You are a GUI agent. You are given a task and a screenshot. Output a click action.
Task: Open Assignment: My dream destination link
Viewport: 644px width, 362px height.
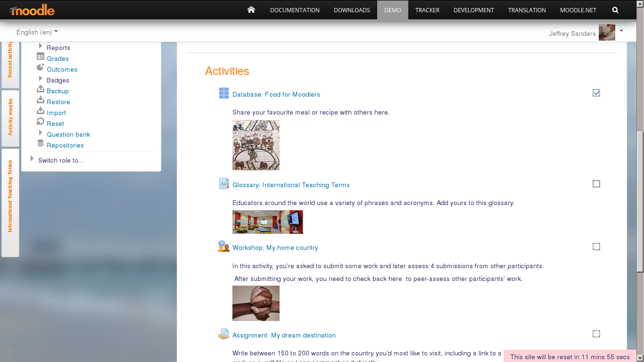point(284,335)
